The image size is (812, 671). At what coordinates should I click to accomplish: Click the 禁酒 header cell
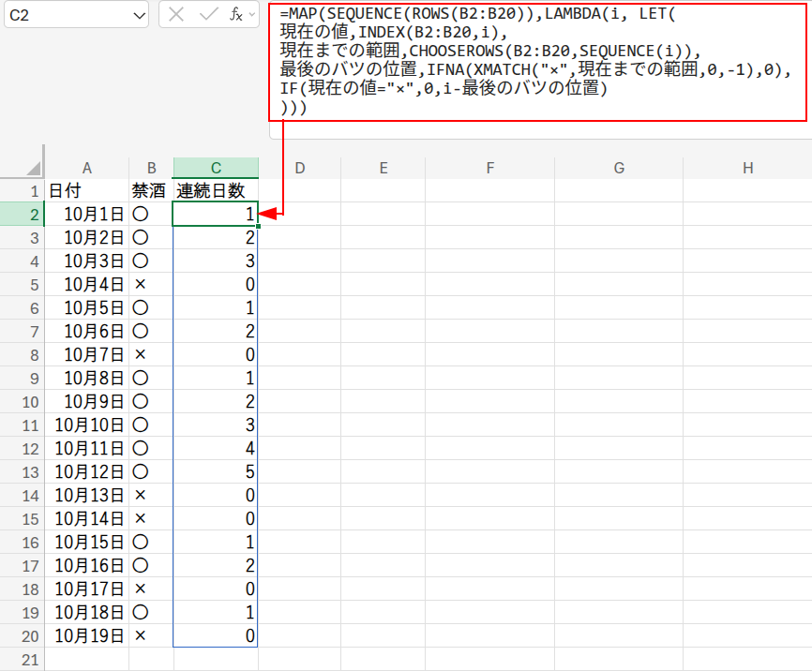tap(150, 191)
